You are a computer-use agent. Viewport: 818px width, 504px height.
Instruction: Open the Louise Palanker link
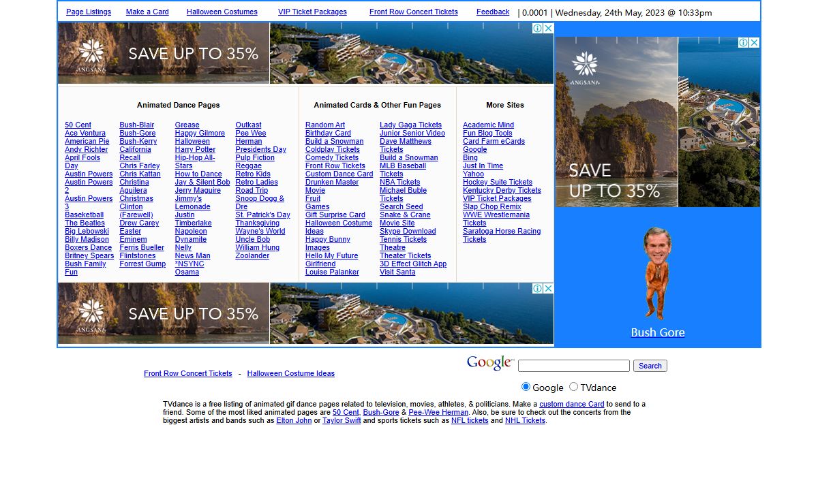click(332, 272)
